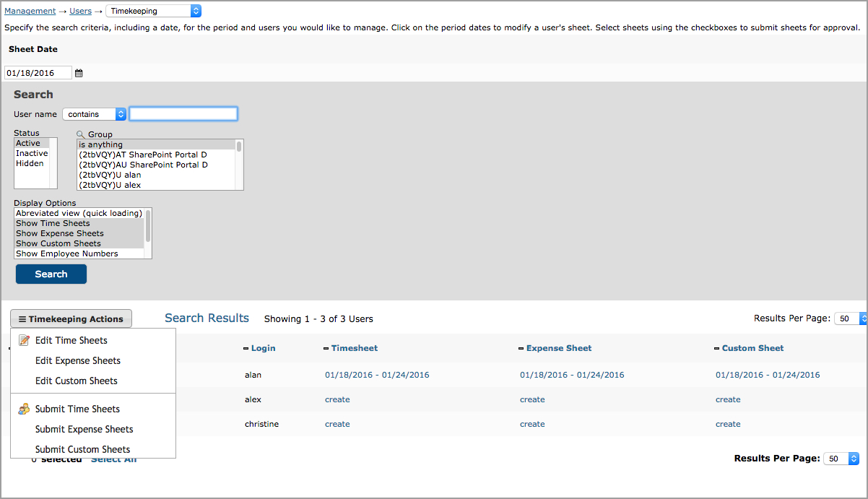
Task: Open alan's expense sheet period link
Action: (x=572, y=375)
